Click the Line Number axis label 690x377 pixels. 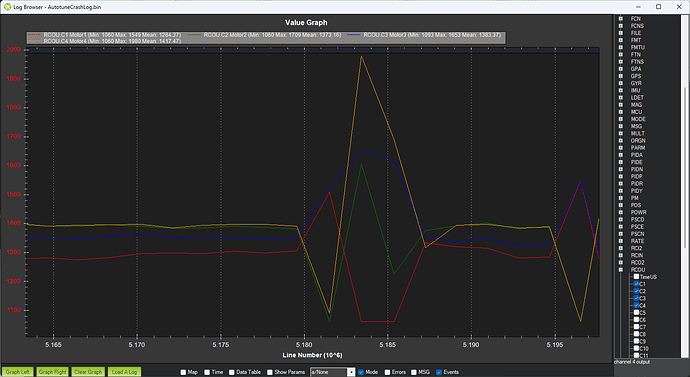tap(312, 355)
